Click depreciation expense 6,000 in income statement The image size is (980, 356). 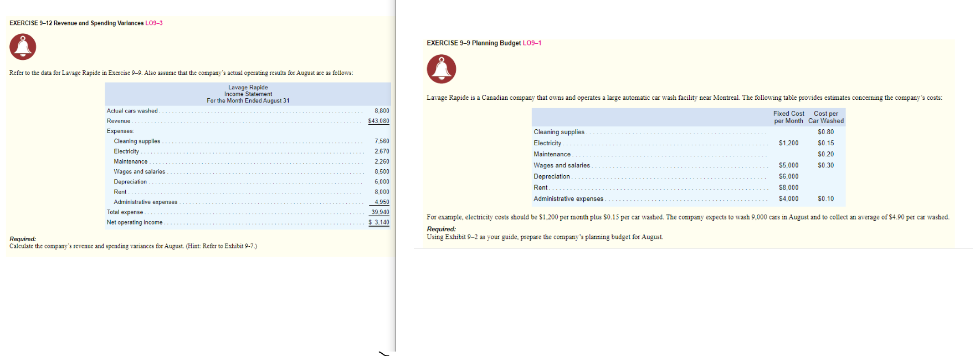click(382, 182)
